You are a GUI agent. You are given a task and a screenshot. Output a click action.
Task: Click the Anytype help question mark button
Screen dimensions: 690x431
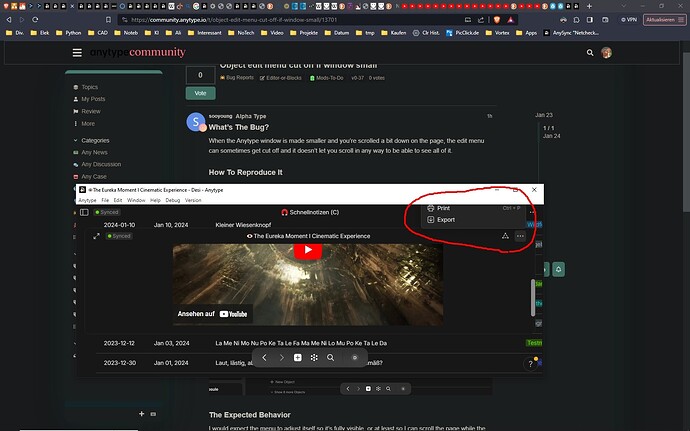[x=530, y=364]
